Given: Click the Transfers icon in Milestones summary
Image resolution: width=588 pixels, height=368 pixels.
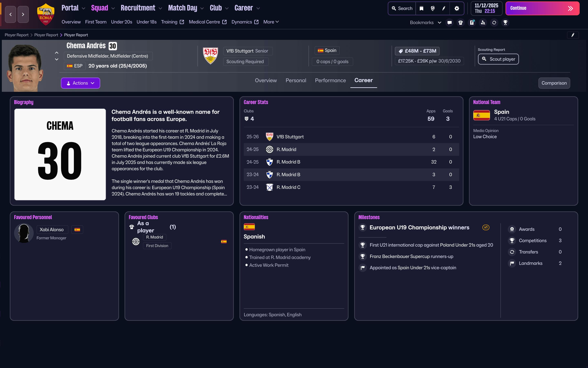Looking at the screenshot, I should click(x=512, y=252).
